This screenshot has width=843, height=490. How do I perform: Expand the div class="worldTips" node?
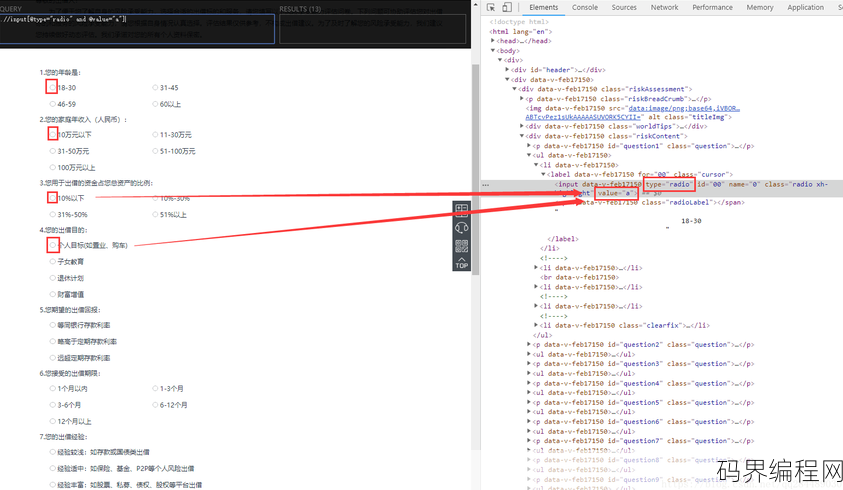521,126
